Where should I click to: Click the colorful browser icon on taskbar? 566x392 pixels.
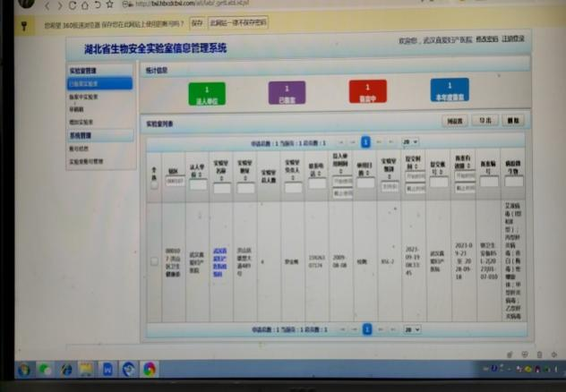tap(150, 369)
